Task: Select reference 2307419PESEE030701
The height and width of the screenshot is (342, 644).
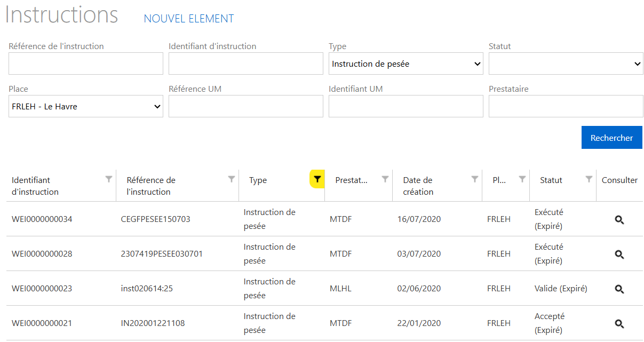Action: (x=162, y=254)
